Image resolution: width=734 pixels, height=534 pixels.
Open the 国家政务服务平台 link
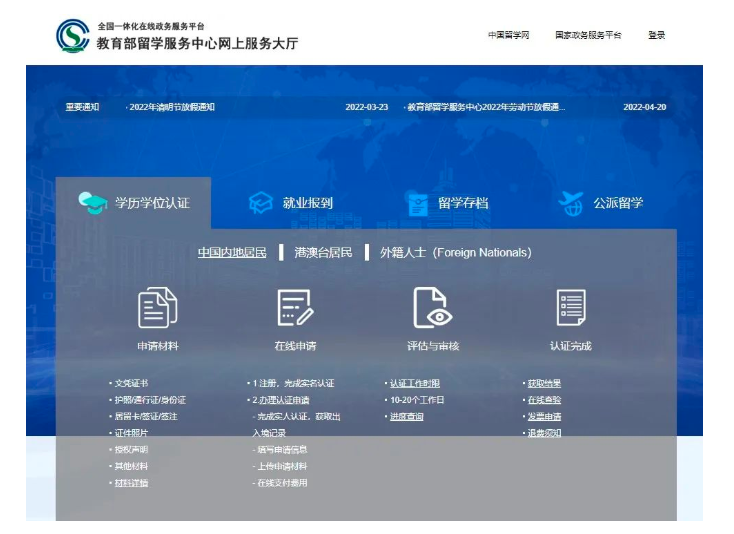(588, 35)
